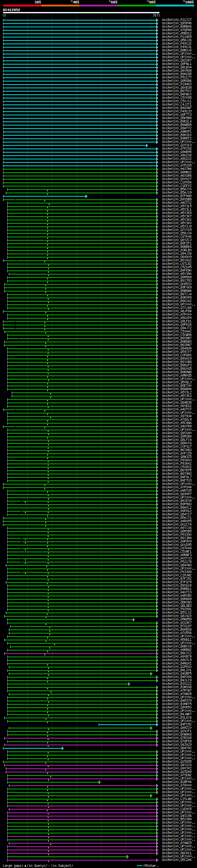The height and width of the screenshot is (868, 197).
Task: Click hit label UniRef100_B9EUL4
Action: tap(177, 121)
